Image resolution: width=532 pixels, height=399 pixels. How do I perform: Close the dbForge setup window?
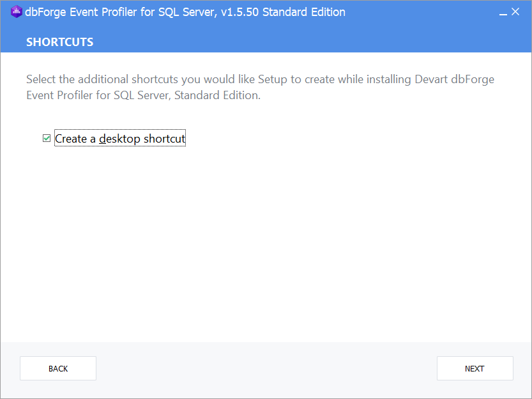pos(515,12)
